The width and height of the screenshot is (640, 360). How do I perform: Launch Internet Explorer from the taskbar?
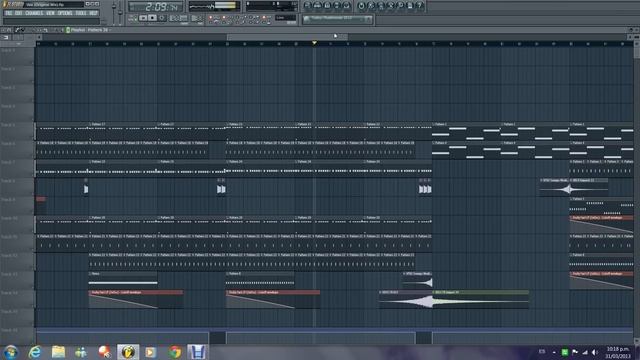pyautogui.click(x=35, y=352)
